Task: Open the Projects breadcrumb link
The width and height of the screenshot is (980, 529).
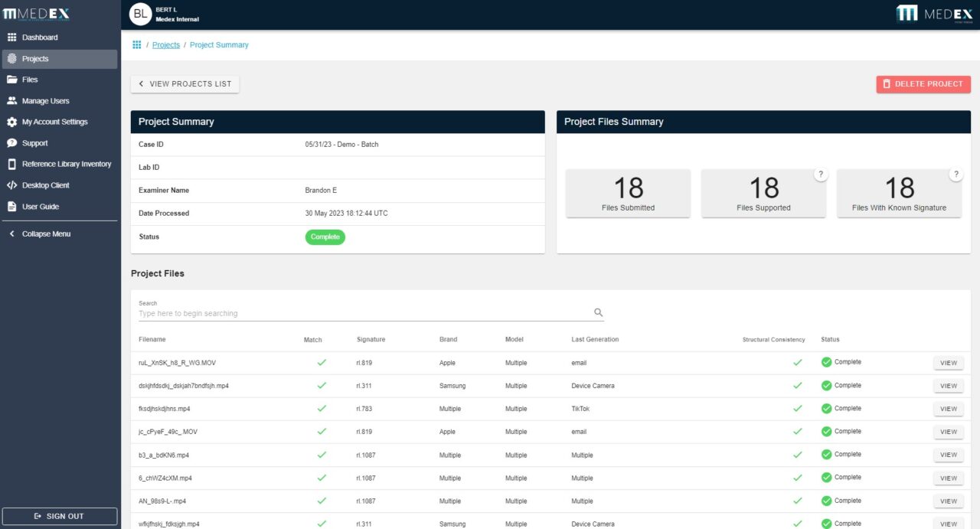Action: click(166, 44)
